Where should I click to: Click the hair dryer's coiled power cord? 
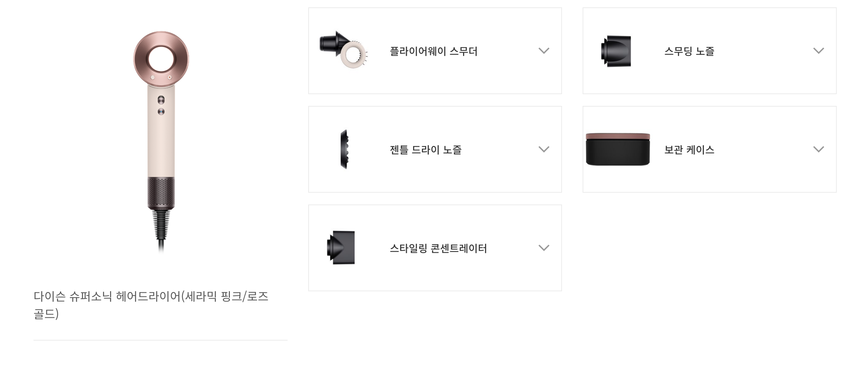coord(161,224)
